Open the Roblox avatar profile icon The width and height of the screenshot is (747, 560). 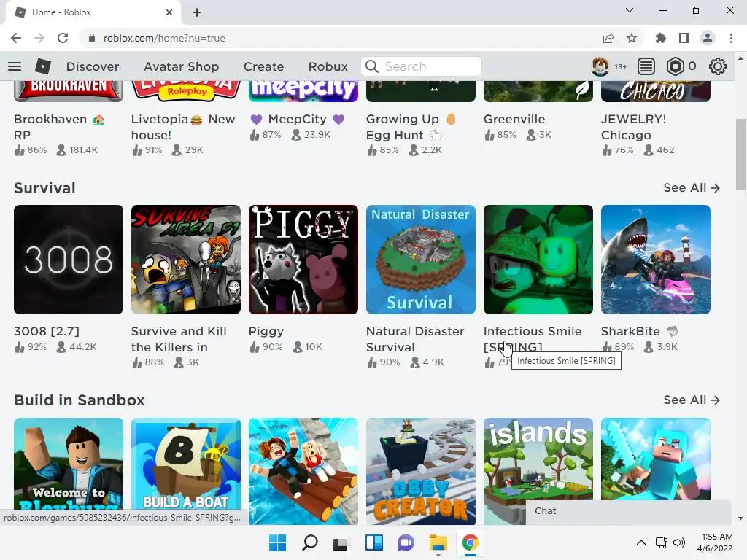pyautogui.click(x=600, y=66)
